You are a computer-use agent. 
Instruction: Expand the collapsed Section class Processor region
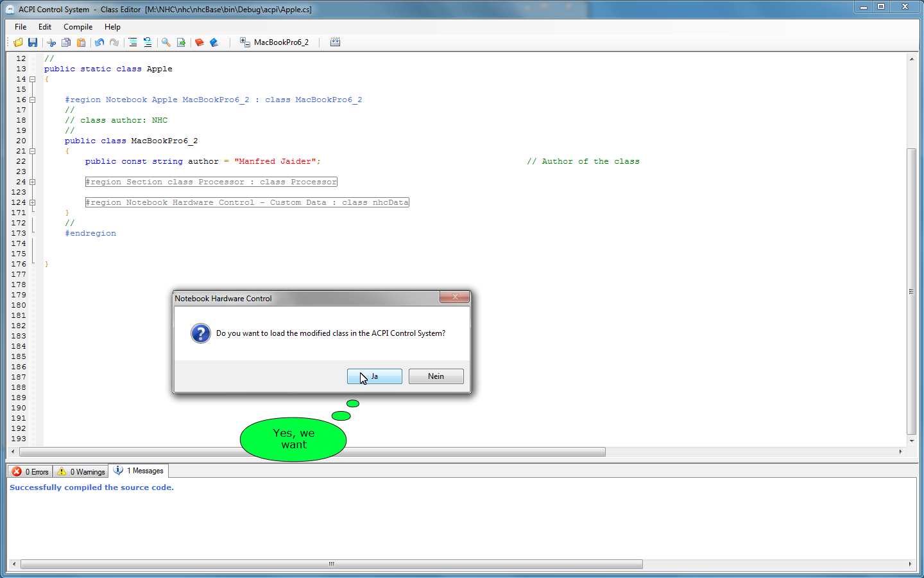coord(32,182)
